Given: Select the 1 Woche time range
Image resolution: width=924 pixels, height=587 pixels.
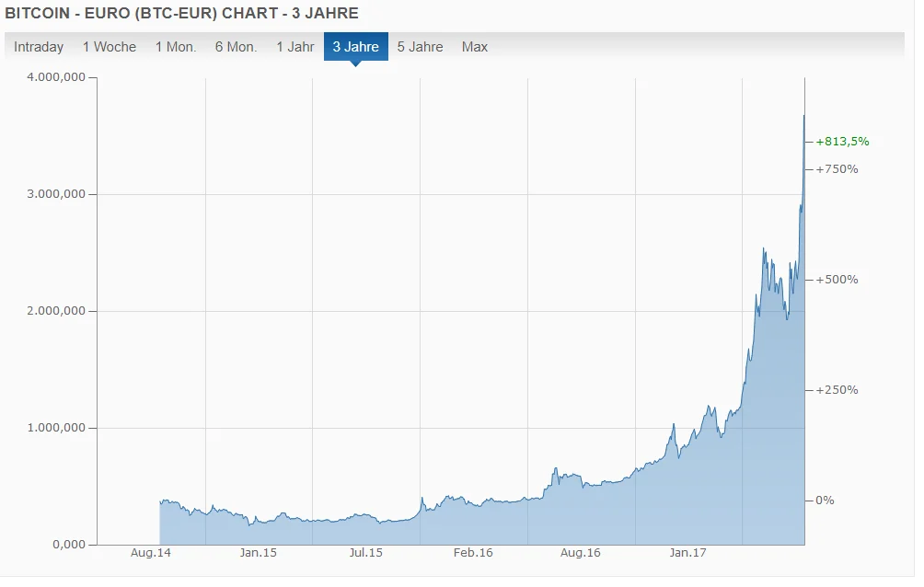Looking at the screenshot, I should coord(109,47).
